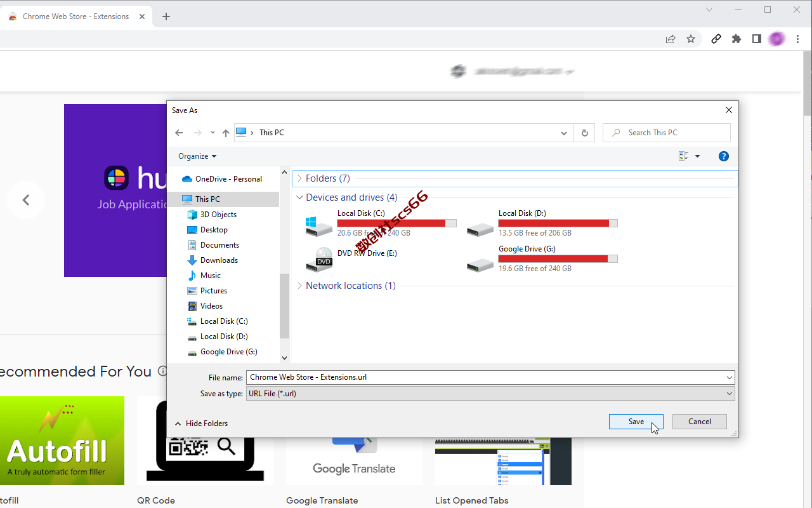
Task: Click the navigation pane scroll up arrow
Action: (x=284, y=173)
